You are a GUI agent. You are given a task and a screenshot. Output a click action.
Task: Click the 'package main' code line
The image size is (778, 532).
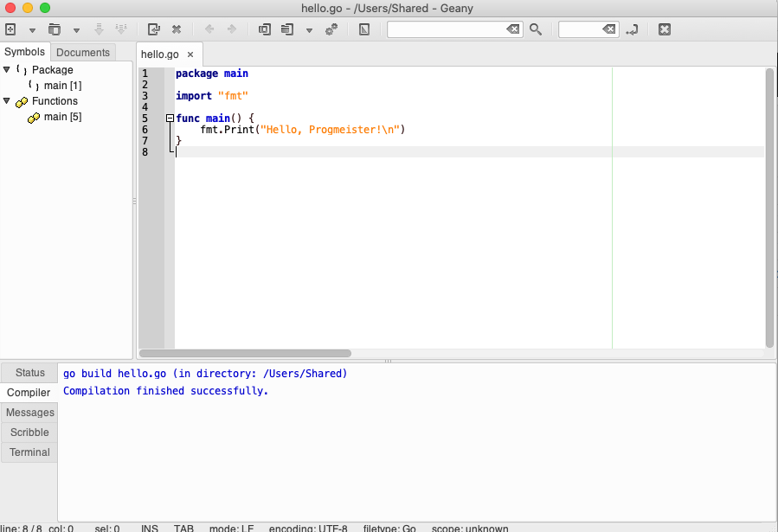212,74
